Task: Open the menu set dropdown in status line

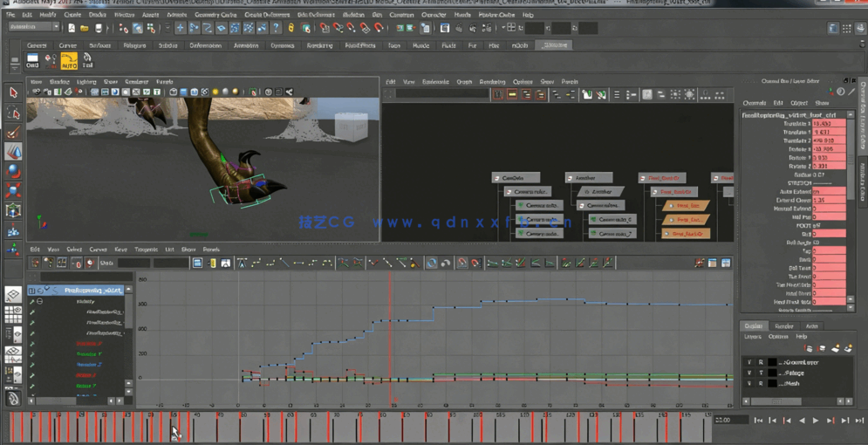Action: pyautogui.click(x=35, y=27)
